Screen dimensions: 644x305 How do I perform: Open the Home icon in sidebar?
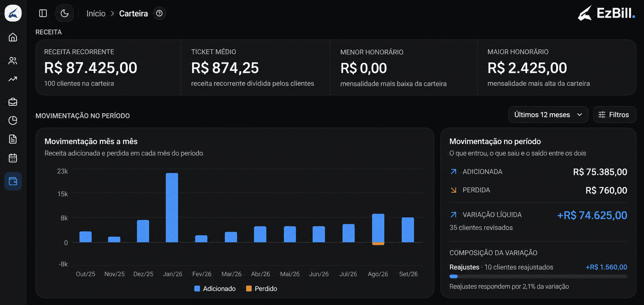pyautogui.click(x=13, y=37)
